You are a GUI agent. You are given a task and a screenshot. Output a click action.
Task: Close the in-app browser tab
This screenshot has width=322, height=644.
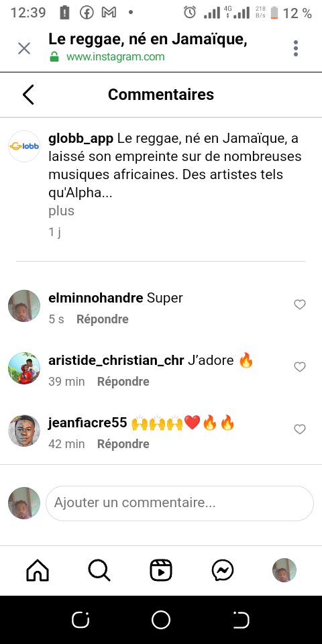pos(24,48)
